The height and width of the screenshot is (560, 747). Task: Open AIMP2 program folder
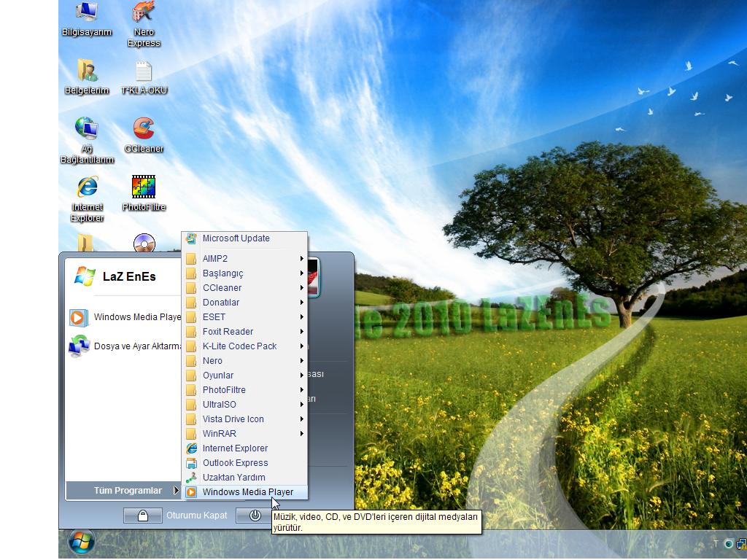tap(245, 259)
